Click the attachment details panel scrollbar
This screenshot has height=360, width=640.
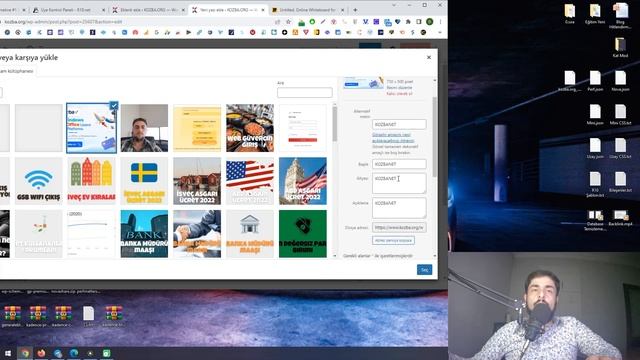(435, 137)
